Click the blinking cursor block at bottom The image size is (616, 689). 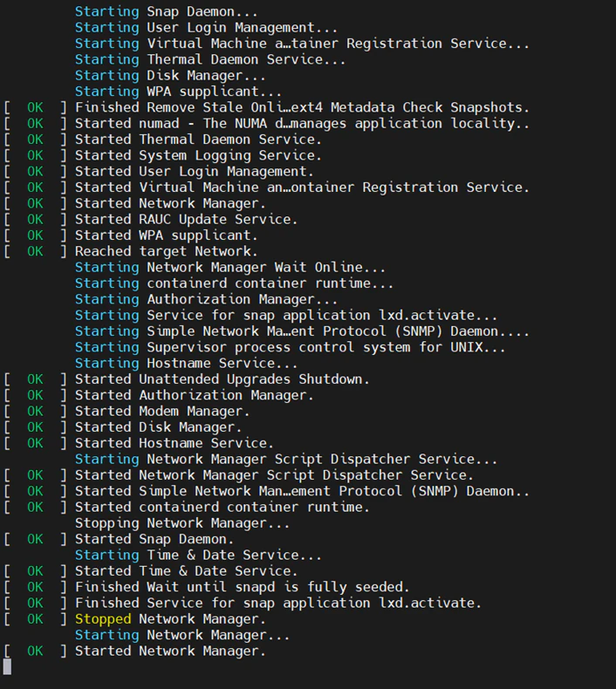point(7,666)
